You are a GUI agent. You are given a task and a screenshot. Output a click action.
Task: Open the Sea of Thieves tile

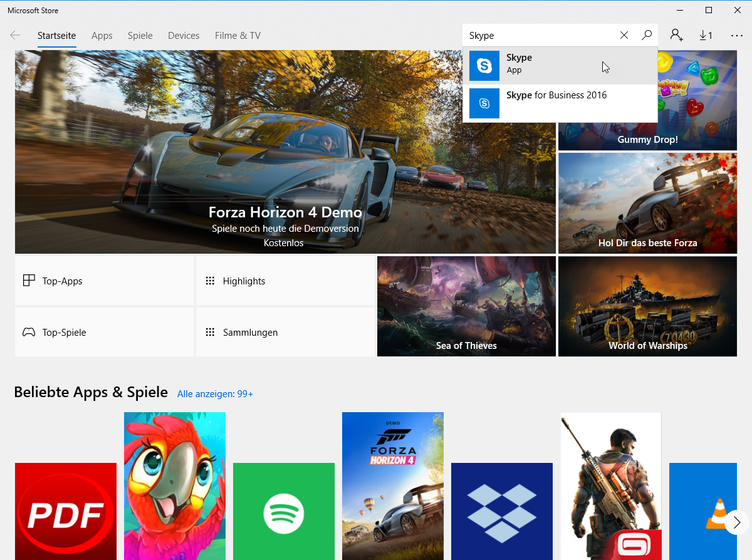466,306
